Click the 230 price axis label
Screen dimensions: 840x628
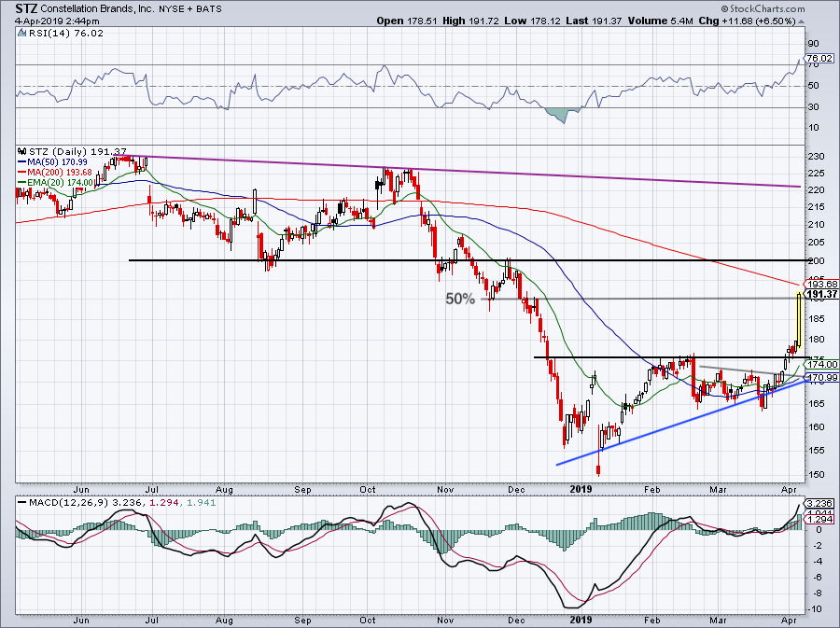pyautogui.click(x=817, y=157)
